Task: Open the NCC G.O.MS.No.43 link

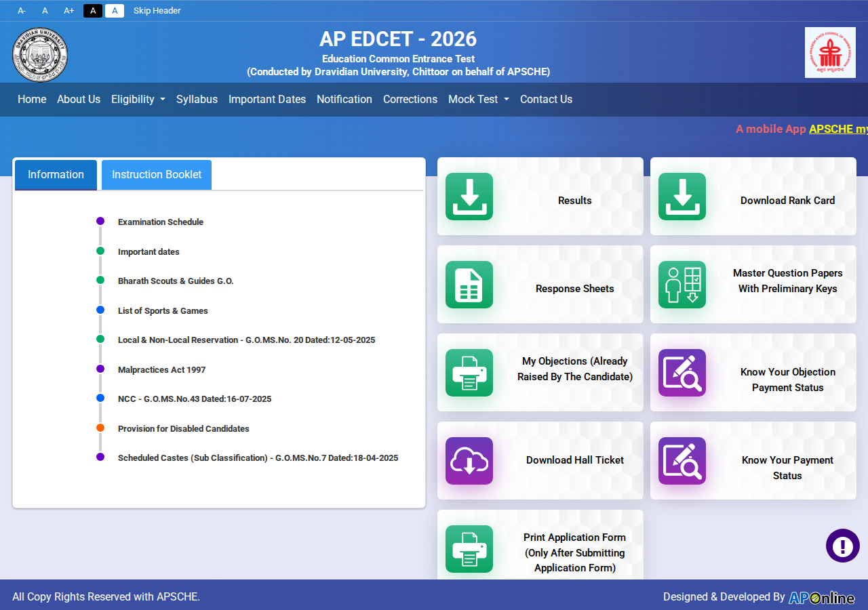Action: tap(195, 399)
